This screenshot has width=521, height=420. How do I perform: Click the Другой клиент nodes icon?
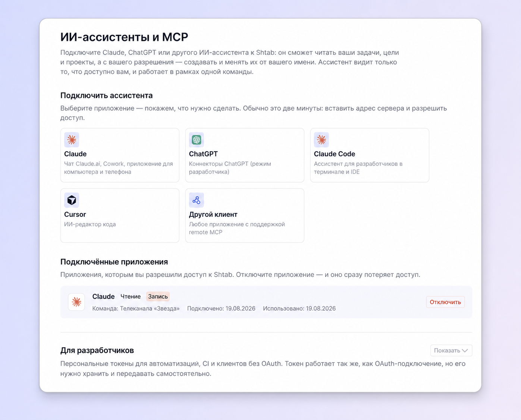[x=197, y=200]
